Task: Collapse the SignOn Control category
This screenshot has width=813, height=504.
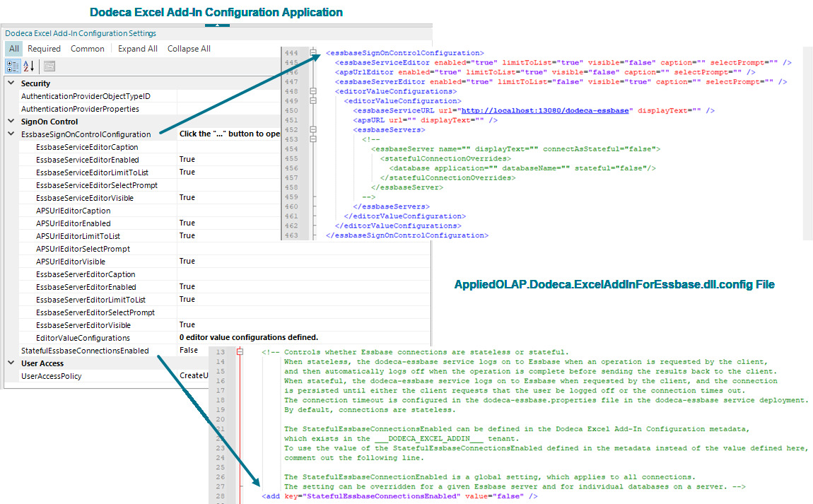Action: coord(11,122)
